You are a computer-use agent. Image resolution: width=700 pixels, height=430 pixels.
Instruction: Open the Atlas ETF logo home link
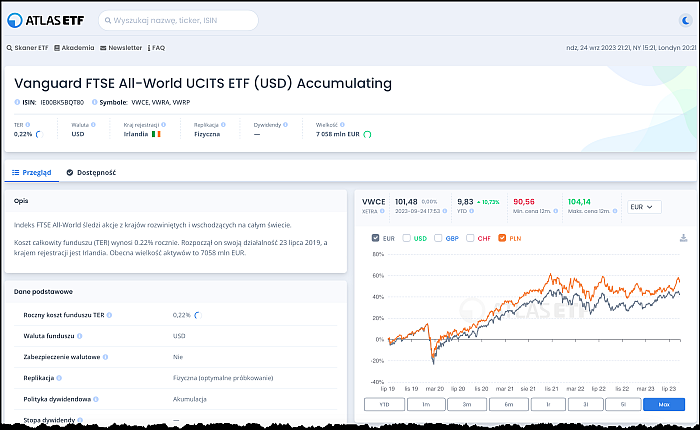pyautogui.click(x=46, y=20)
